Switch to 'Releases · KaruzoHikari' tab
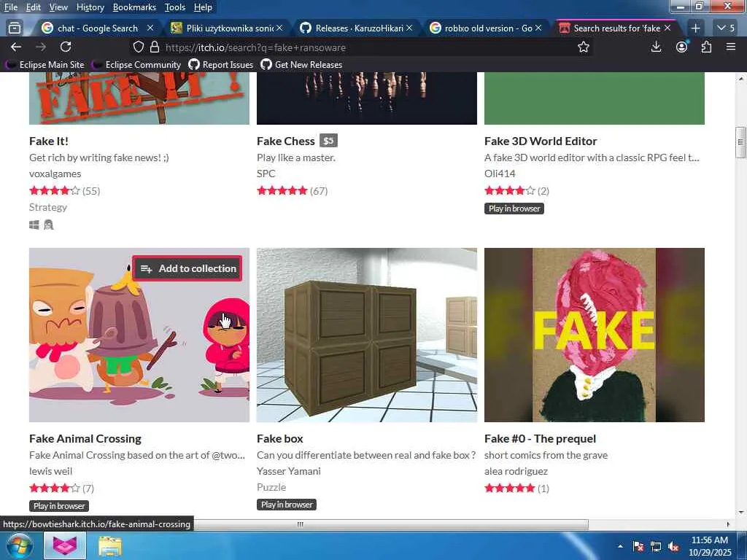 coord(357,28)
